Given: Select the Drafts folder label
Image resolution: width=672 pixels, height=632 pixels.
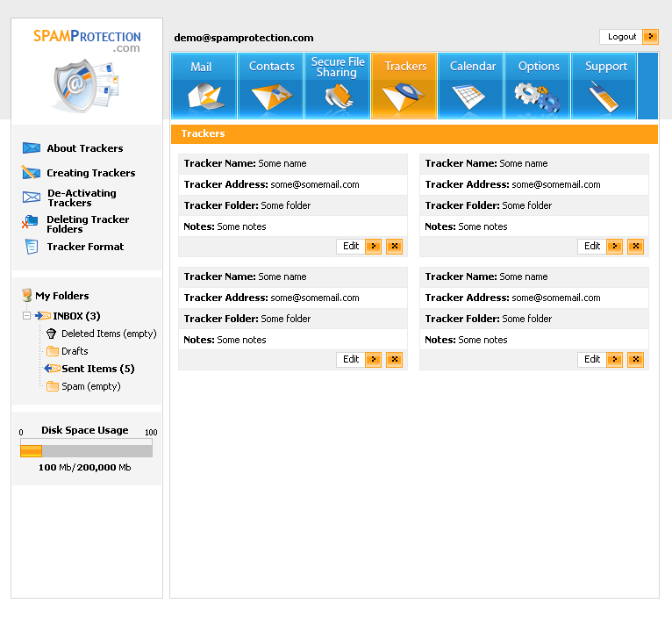Looking at the screenshot, I should tap(75, 351).
